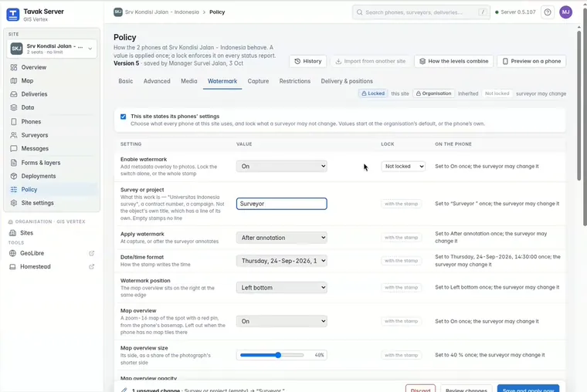Image resolution: width=587 pixels, height=392 pixels.
Task: Click the Homestead tool icon
Action: (x=12, y=267)
